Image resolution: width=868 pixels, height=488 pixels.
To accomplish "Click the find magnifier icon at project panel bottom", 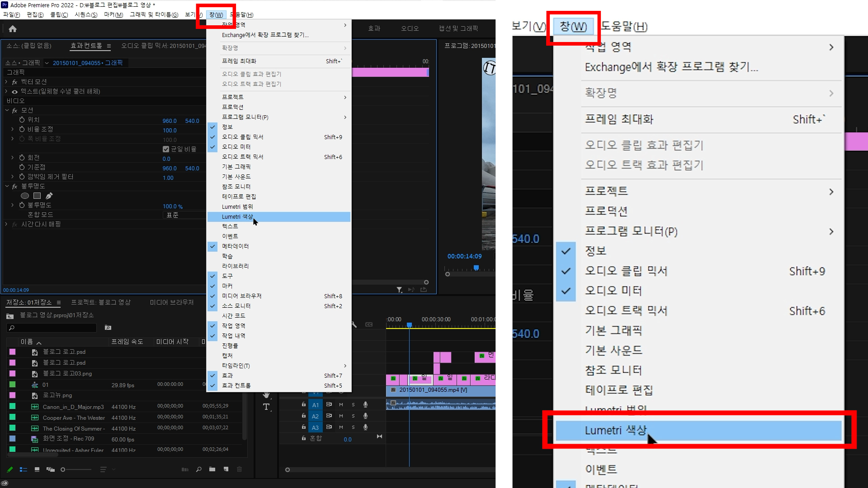I will [x=199, y=469].
